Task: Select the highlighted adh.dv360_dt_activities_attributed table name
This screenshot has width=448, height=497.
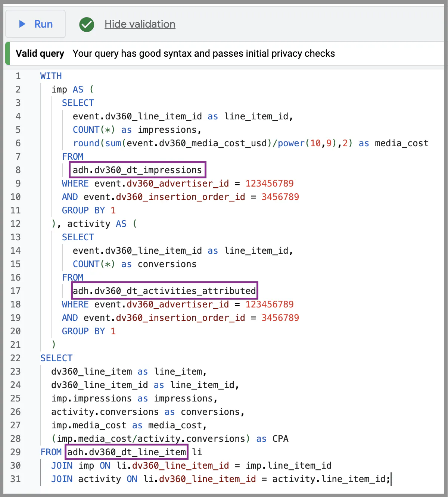Action: tap(164, 291)
